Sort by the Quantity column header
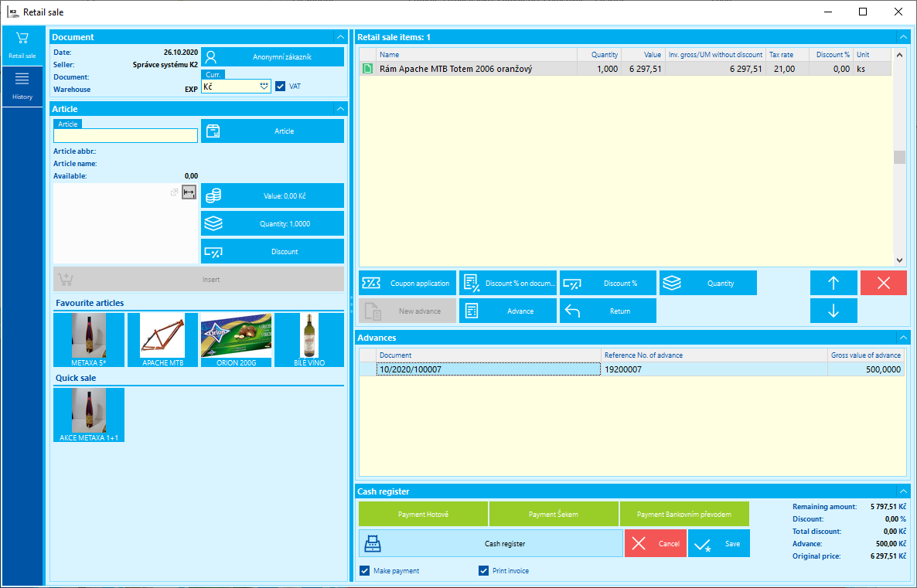The width and height of the screenshot is (917, 588). point(599,54)
